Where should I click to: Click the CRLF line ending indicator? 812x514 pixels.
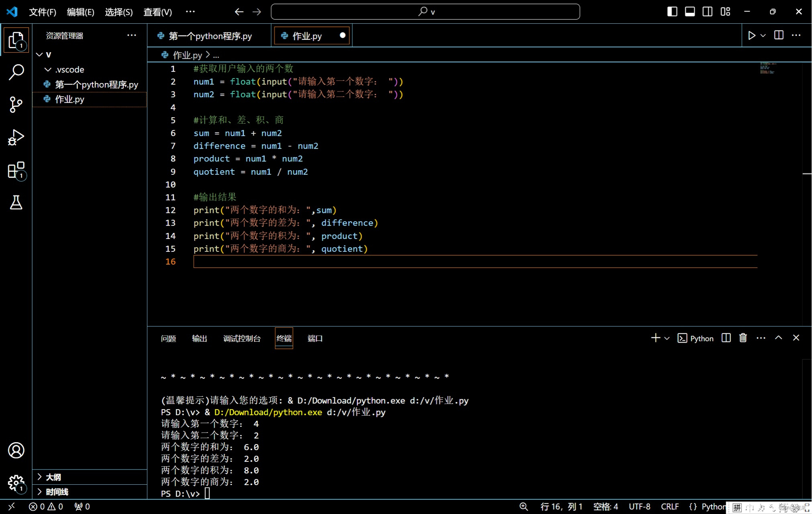pos(670,507)
